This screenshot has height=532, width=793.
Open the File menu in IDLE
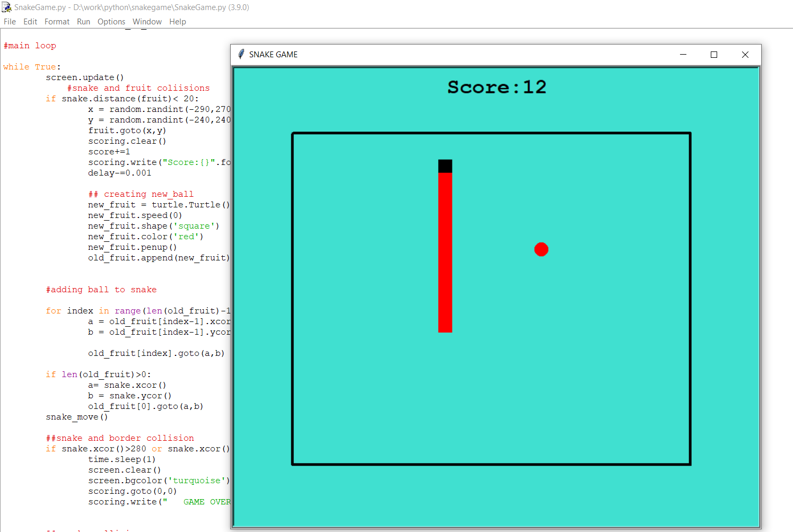[x=10, y=22]
